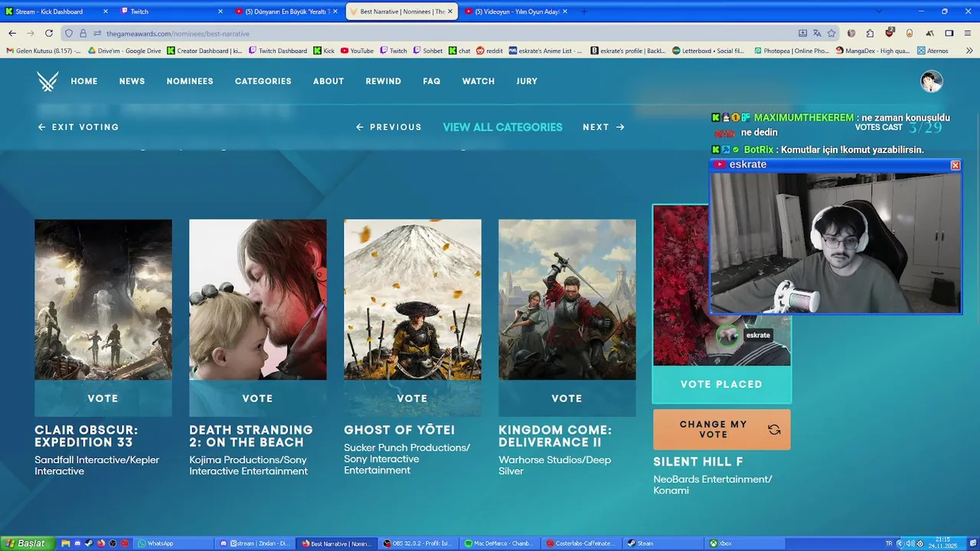Open the user profile avatar

931,81
